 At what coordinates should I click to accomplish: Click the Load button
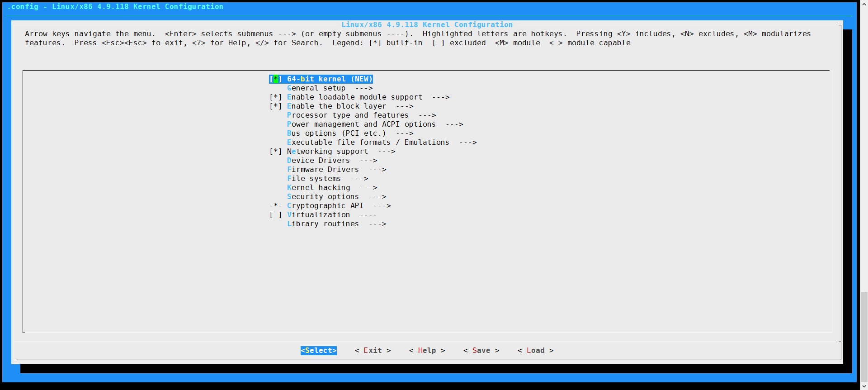[x=535, y=351]
